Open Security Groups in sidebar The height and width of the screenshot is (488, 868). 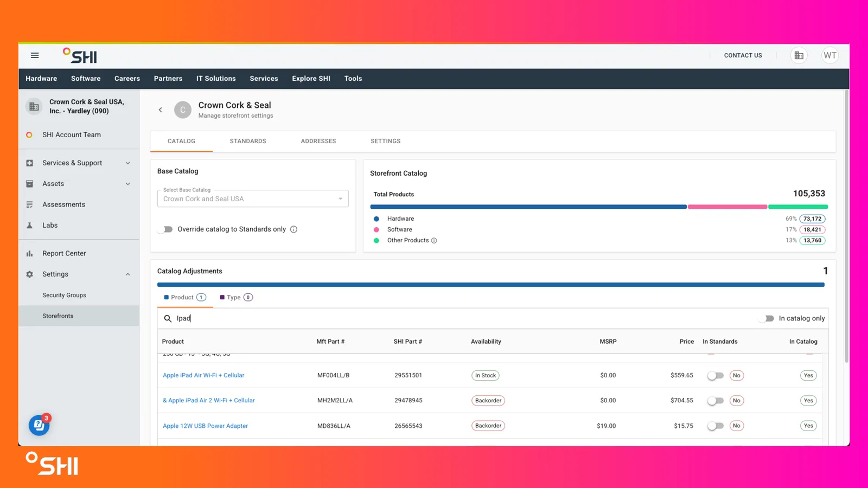(x=64, y=296)
